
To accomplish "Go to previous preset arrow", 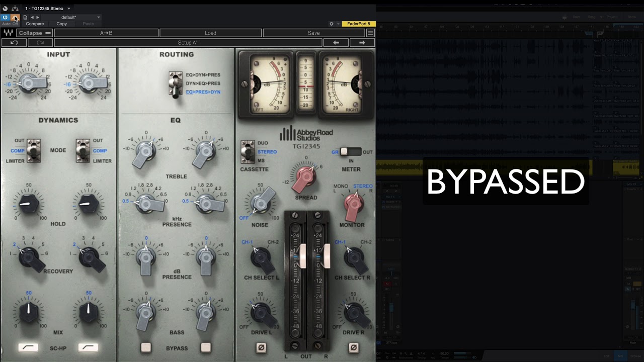I will pos(32,17).
